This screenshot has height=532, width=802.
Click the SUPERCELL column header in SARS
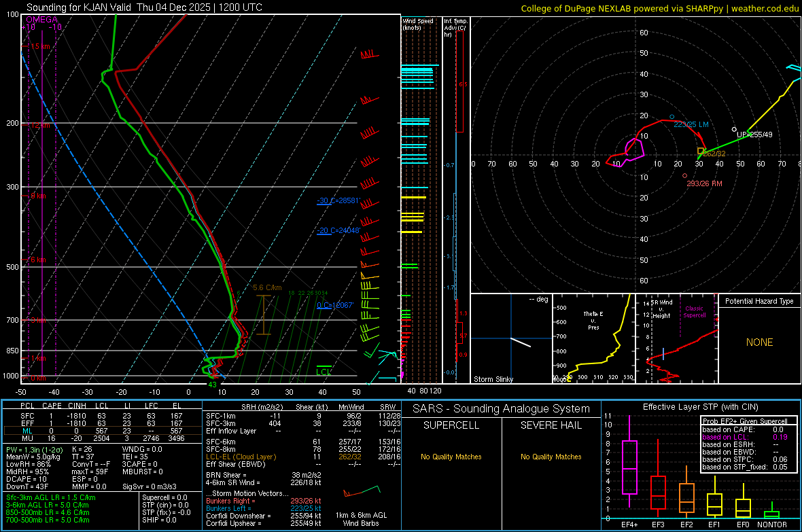[451, 425]
